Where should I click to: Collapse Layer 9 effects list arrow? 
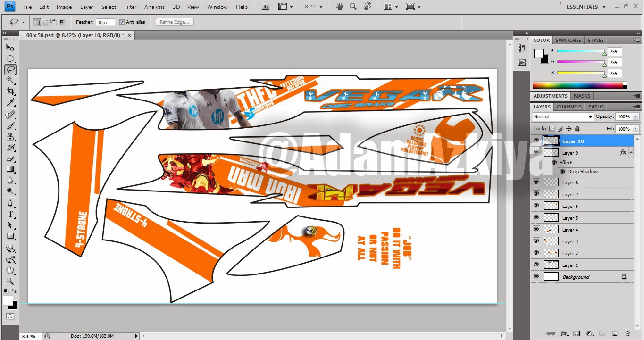tap(631, 152)
